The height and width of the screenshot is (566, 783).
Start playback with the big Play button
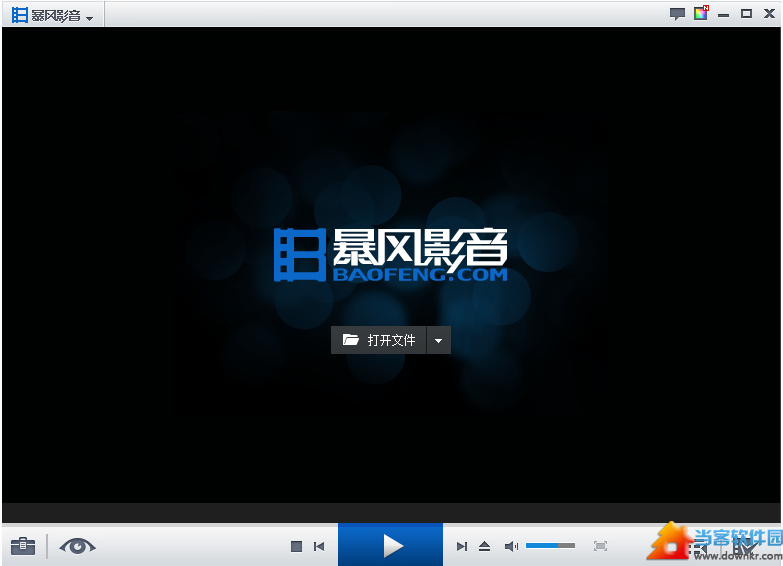click(x=391, y=545)
